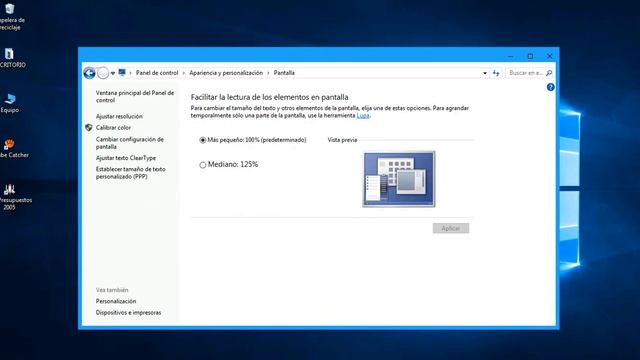
Task: Click the Vea también label
Action: point(112,290)
